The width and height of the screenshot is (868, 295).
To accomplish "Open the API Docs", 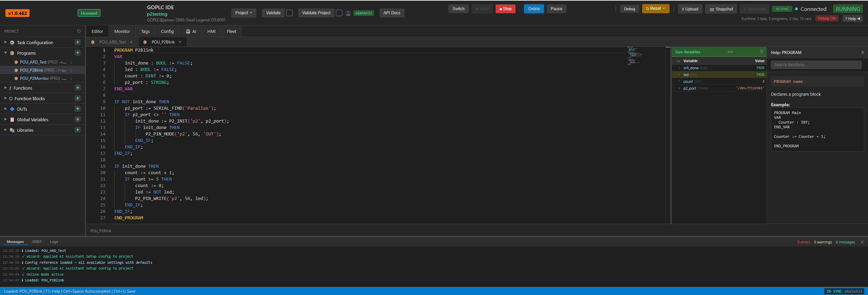I will (392, 13).
